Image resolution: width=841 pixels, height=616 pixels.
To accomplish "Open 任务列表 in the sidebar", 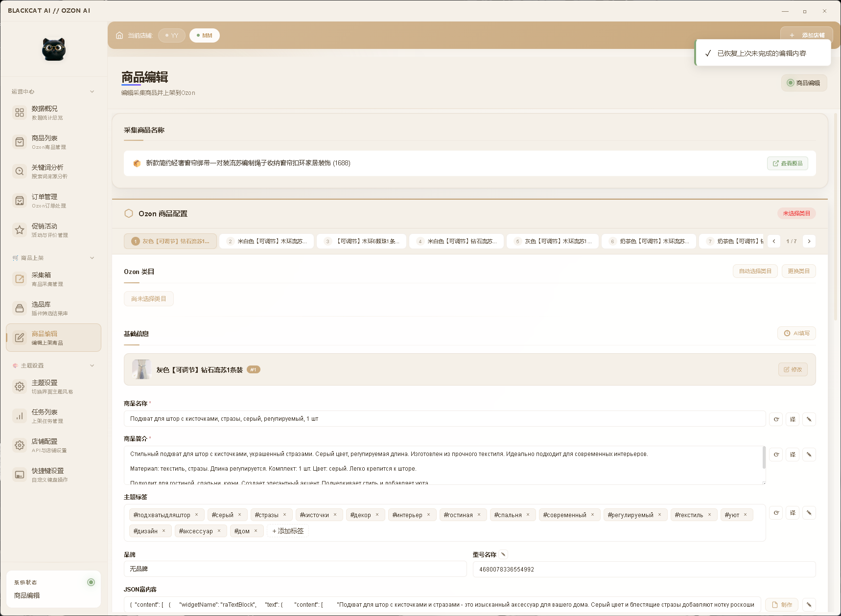I will pyautogui.click(x=54, y=416).
